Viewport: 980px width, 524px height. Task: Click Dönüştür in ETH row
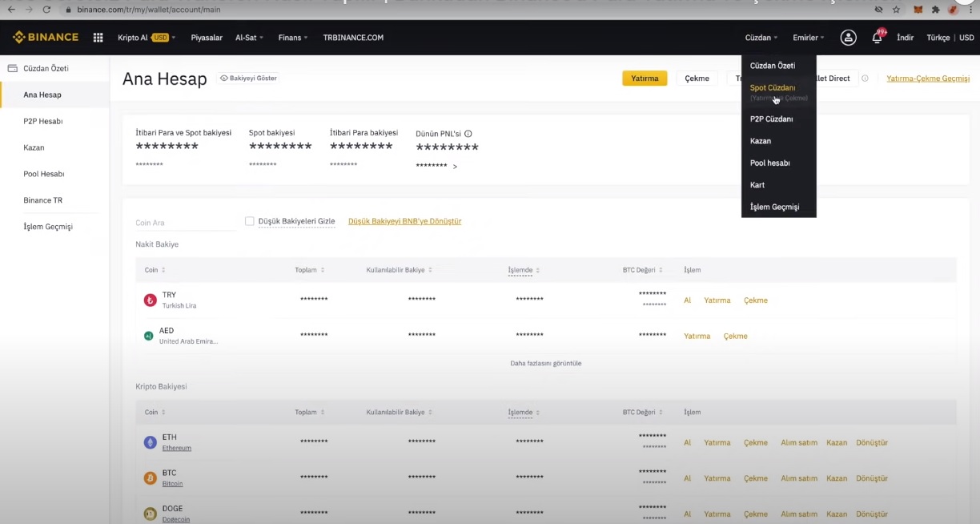(872, 442)
